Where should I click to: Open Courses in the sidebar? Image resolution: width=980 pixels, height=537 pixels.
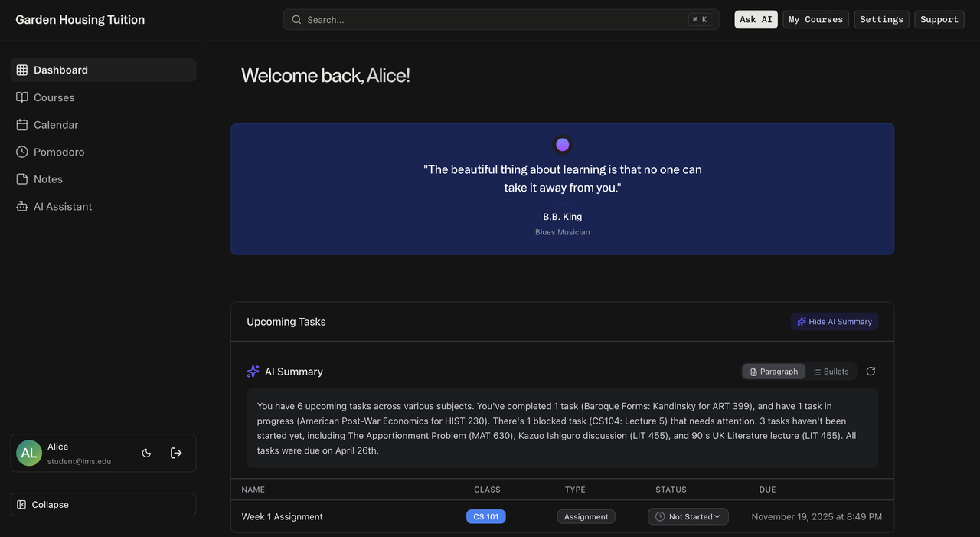[x=103, y=97]
